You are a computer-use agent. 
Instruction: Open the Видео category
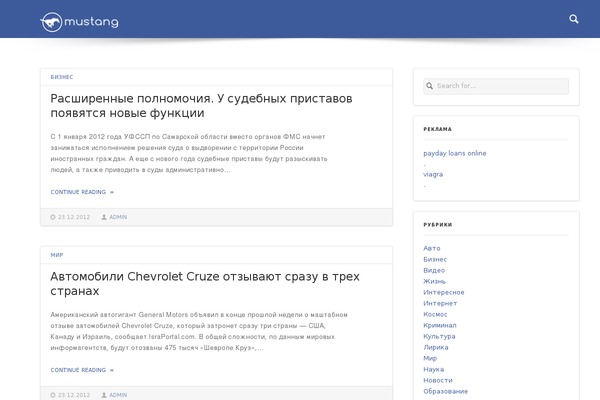434,270
